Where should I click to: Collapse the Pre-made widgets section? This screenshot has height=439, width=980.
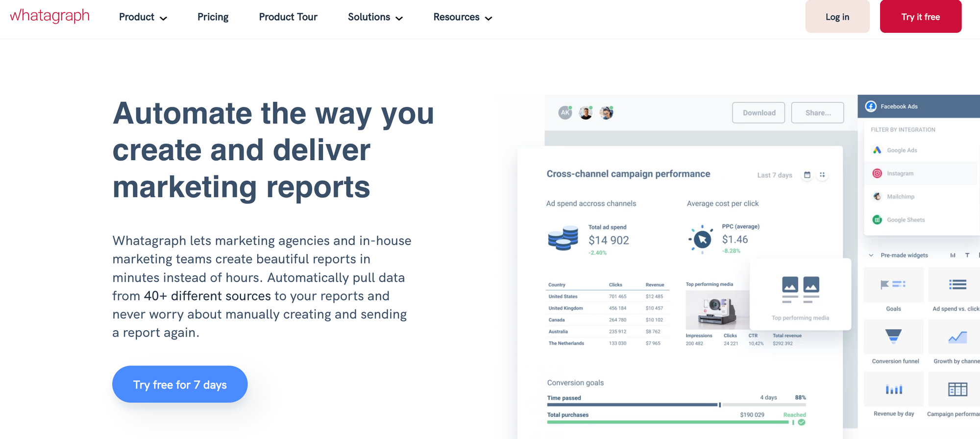[871, 255]
